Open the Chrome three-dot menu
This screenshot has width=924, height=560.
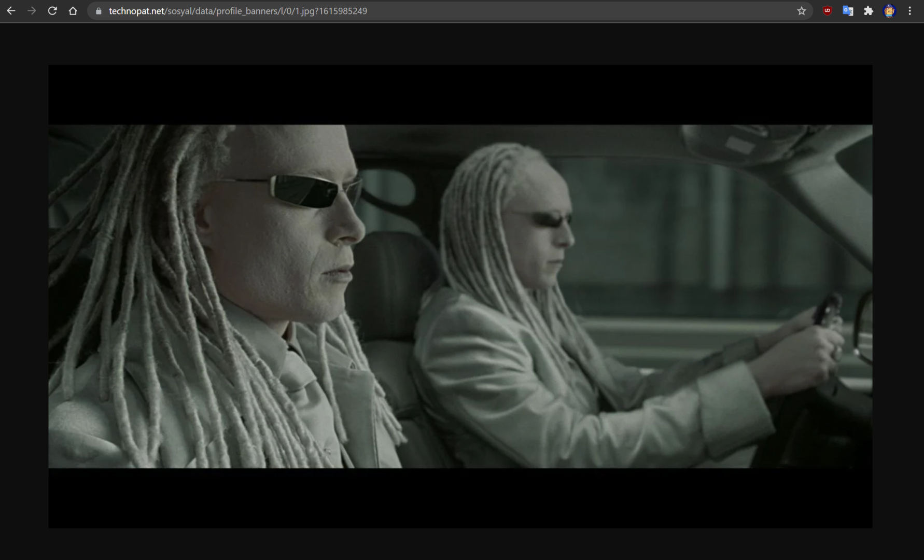910,11
